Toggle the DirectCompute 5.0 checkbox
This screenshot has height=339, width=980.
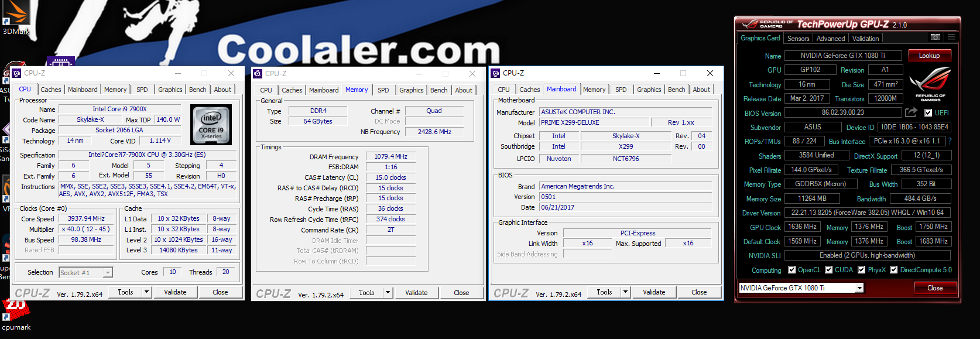coord(893,270)
